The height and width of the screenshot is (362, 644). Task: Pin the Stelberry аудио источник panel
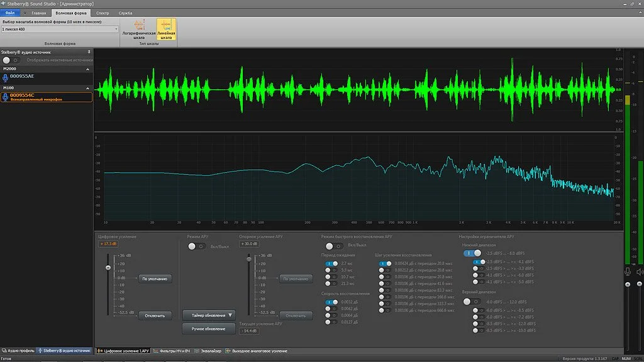coord(89,52)
